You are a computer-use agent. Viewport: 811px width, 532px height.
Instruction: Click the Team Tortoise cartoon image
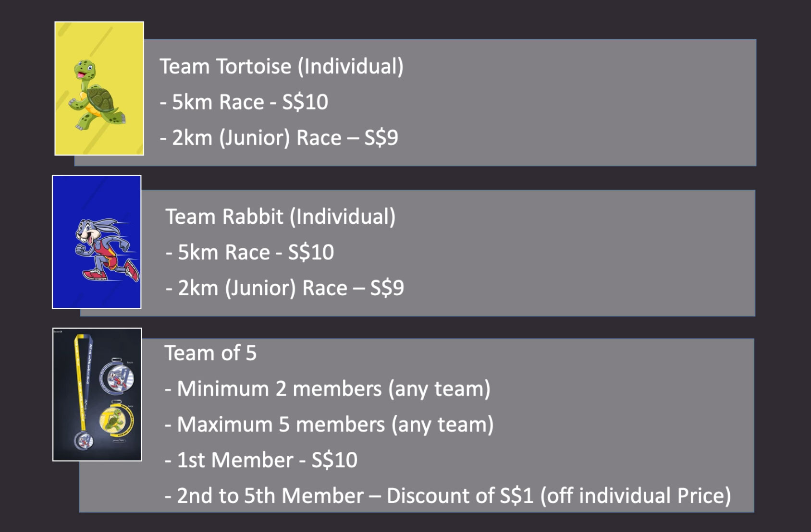[x=99, y=88]
